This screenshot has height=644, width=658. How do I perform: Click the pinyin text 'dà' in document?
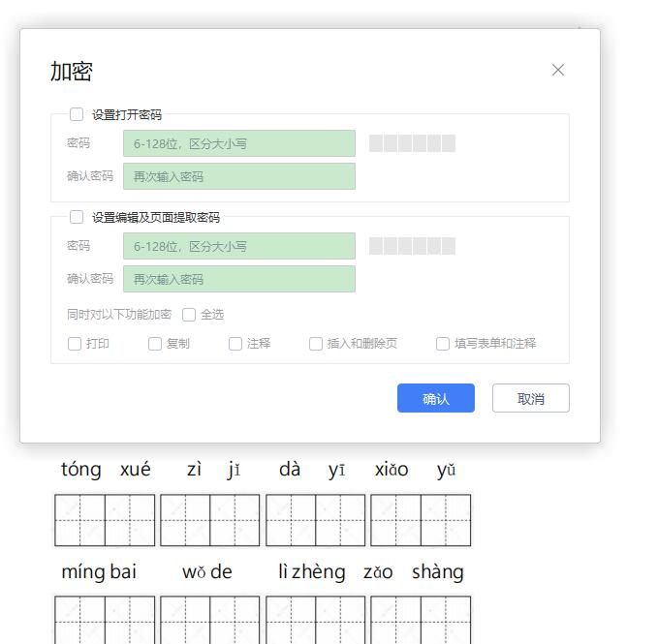pos(290,469)
